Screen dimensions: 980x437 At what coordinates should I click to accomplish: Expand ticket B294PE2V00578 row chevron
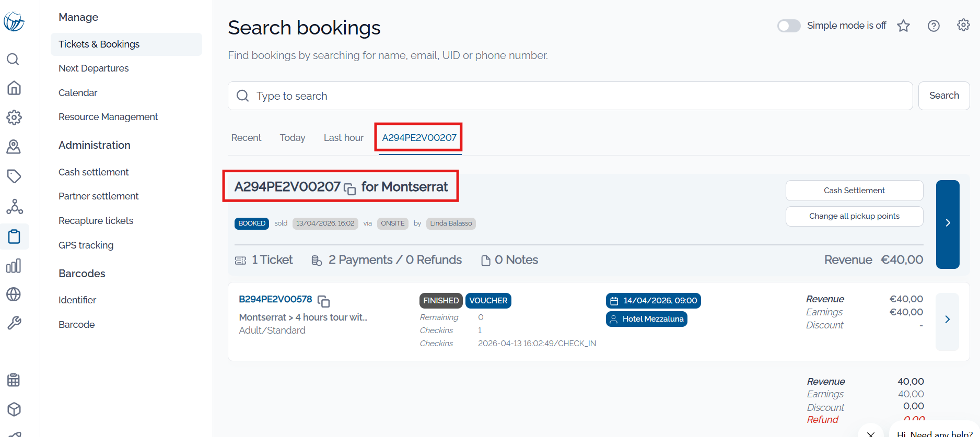point(947,321)
